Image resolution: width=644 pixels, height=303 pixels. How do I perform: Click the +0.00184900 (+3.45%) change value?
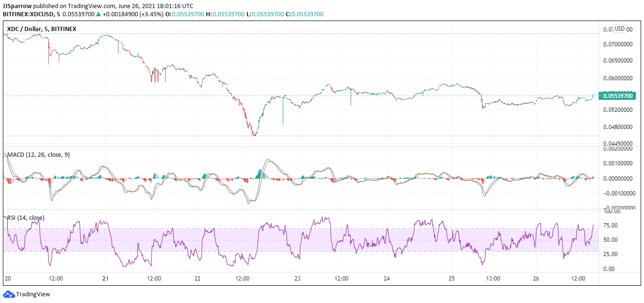[133, 14]
